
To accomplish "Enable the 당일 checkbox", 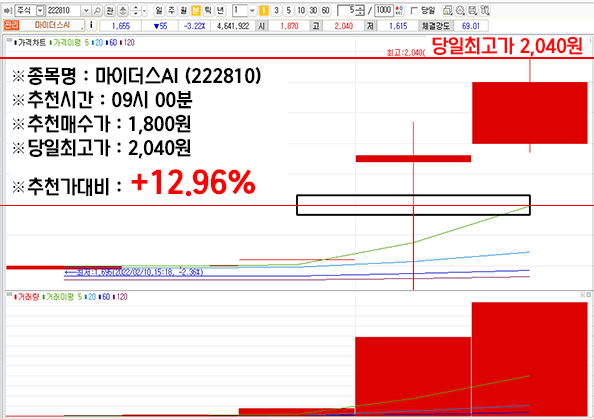I will (414, 11).
